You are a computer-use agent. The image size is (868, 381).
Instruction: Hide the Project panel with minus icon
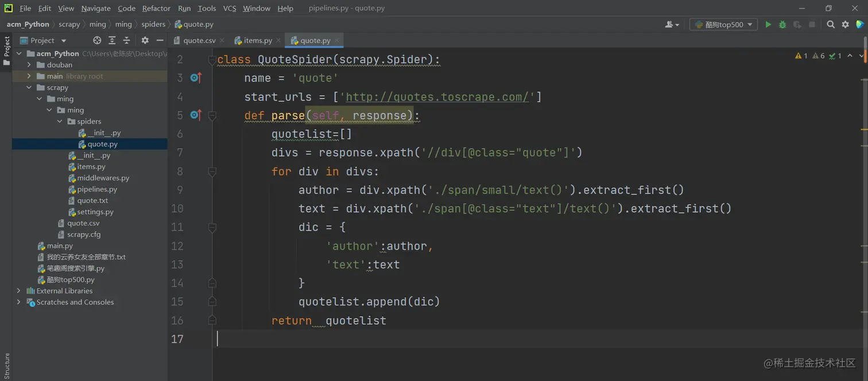[x=160, y=40]
